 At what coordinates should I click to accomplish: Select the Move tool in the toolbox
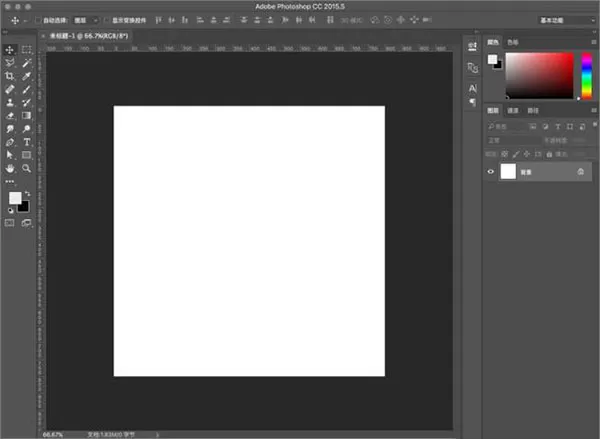coord(10,49)
